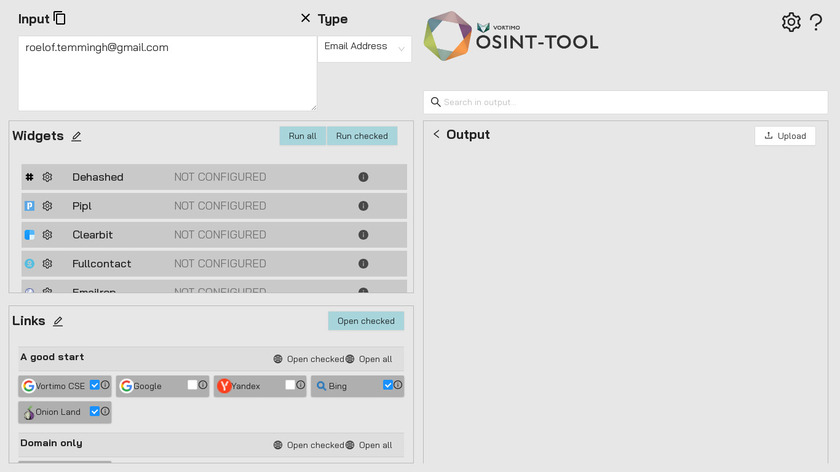Open Clearbit widget settings gear

pos(47,235)
